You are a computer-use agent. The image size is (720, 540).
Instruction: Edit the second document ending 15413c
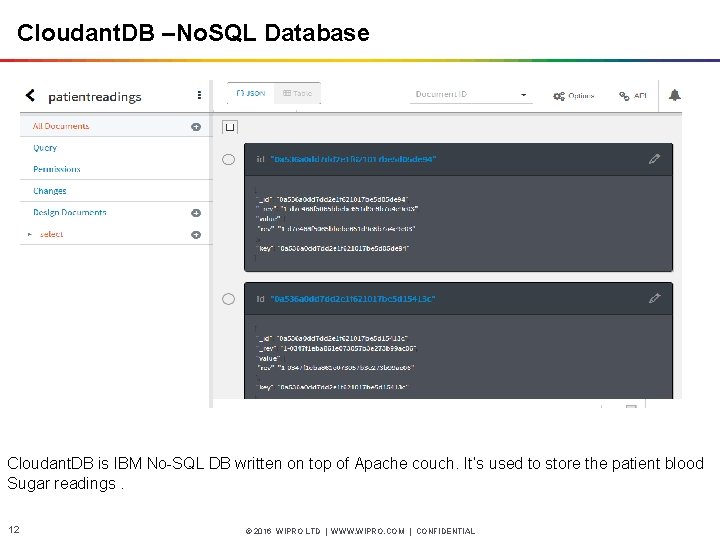click(654, 298)
